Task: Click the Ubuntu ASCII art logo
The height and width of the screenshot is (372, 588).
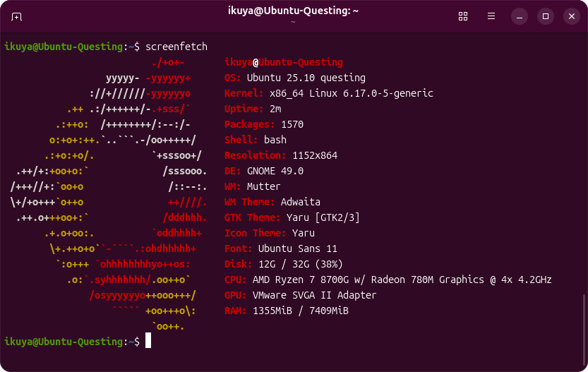Action: (109, 186)
